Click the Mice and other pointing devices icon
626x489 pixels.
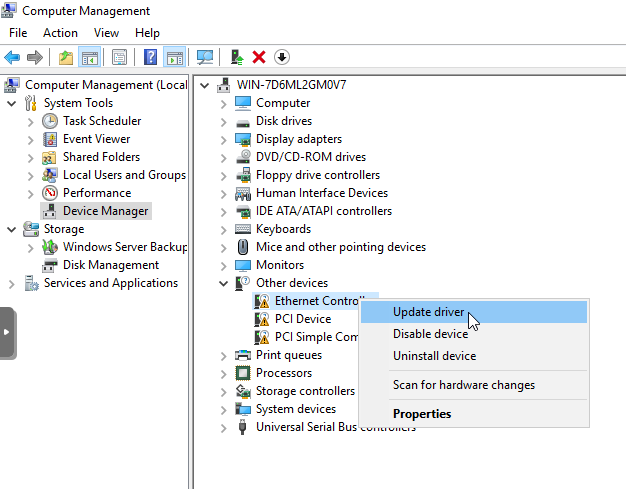coord(243,247)
